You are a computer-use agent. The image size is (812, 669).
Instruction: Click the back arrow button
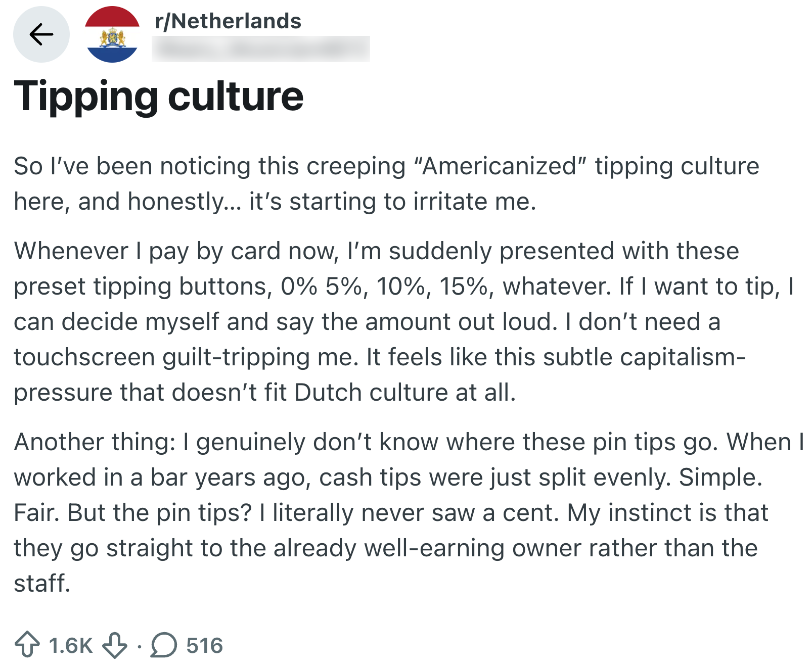(x=41, y=34)
